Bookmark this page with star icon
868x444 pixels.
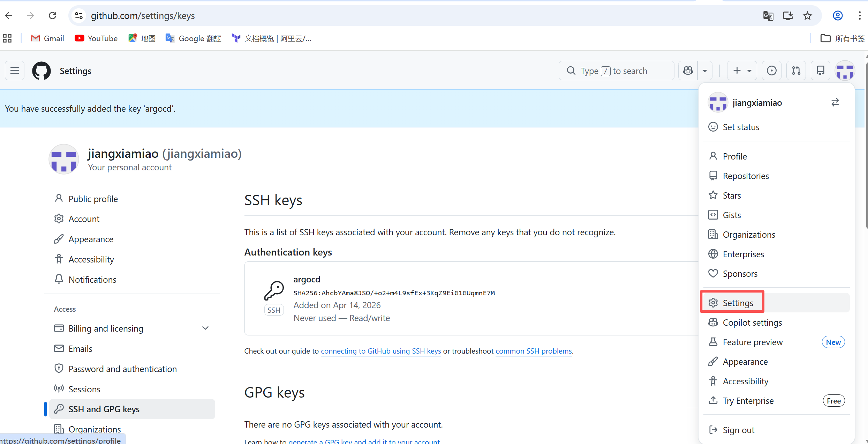[807, 16]
